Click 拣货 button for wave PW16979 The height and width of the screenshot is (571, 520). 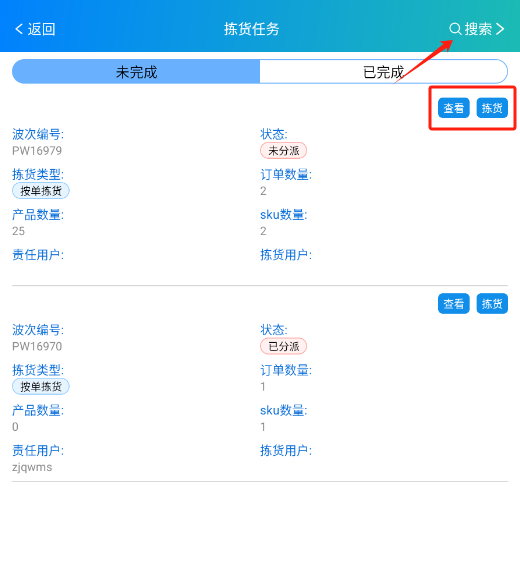tap(492, 108)
